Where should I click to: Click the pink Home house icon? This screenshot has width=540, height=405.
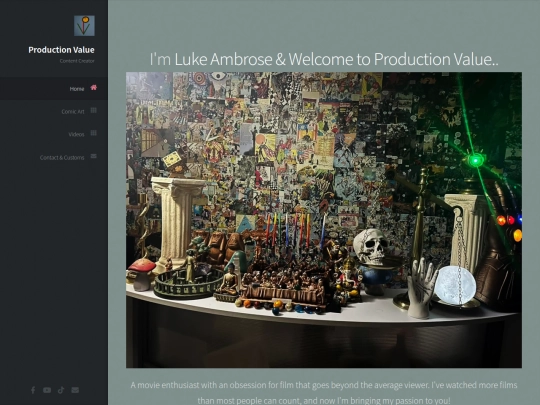(x=94, y=87)
